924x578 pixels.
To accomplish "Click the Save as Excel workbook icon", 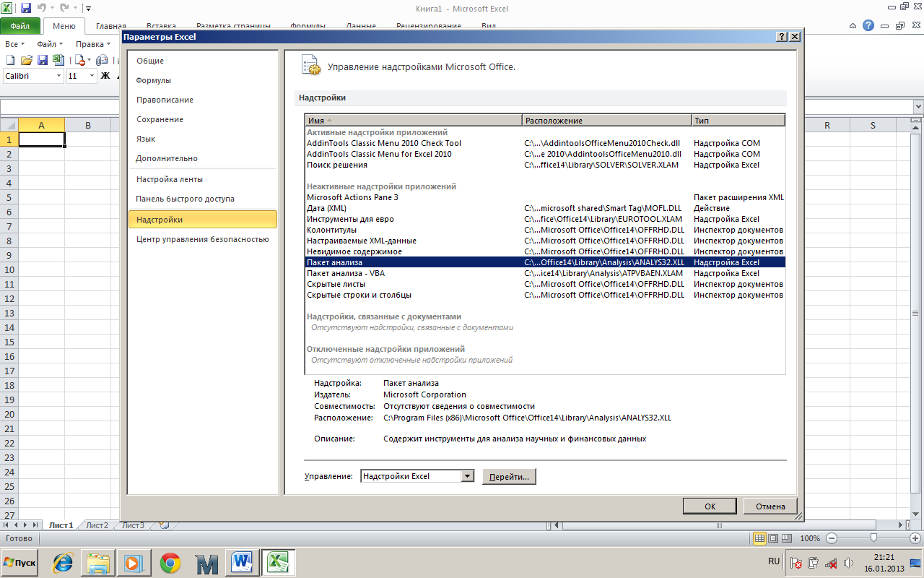I will click(x=57, y=60).
